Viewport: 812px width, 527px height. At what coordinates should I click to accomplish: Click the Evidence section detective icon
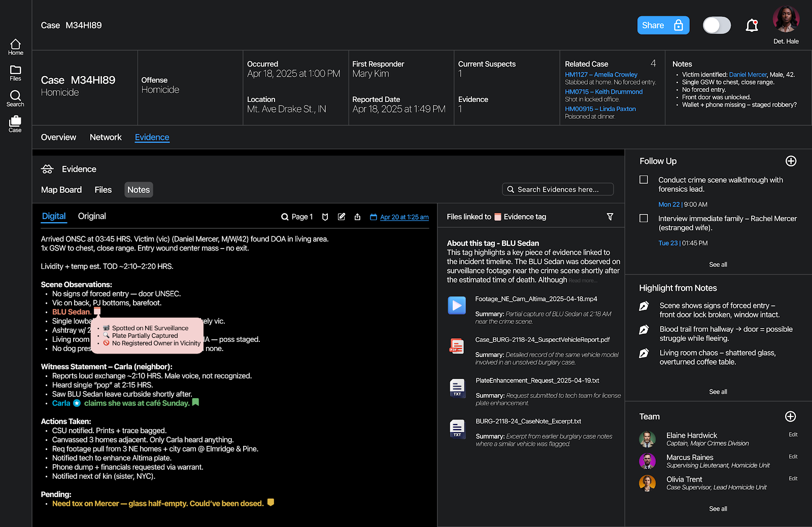click(47, 169)
